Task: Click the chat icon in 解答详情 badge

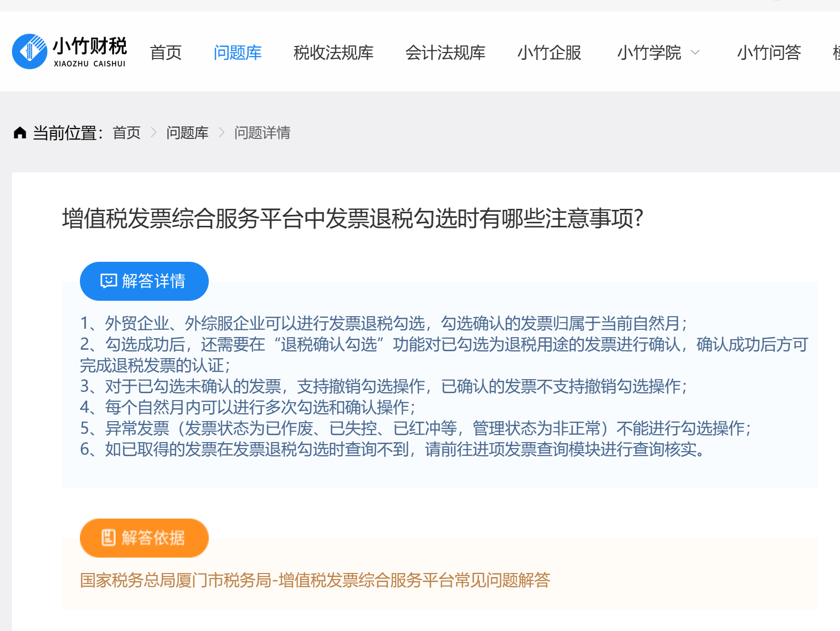Action: click(x=108, y=281)
